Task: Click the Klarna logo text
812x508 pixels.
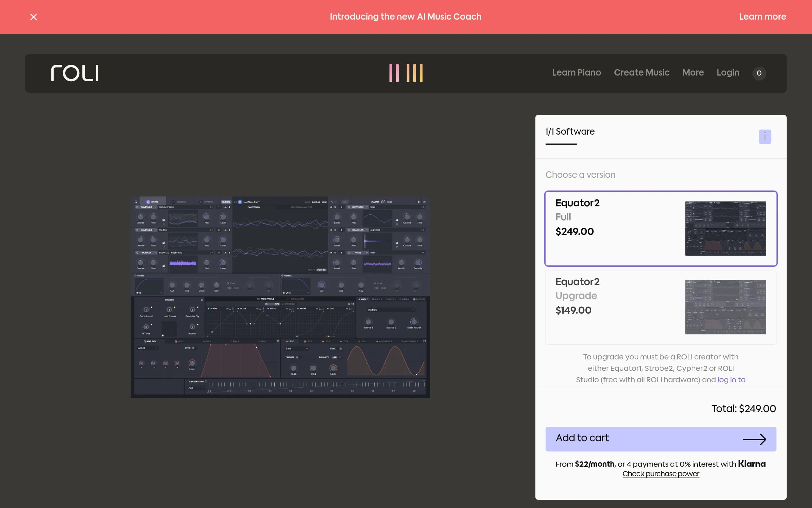Action: [752, 464]
